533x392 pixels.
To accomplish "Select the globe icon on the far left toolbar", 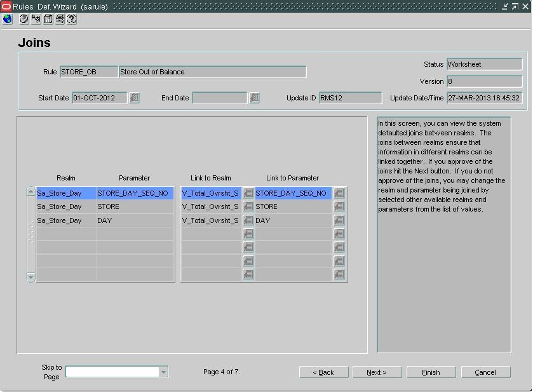I will (x=6, y=19).
